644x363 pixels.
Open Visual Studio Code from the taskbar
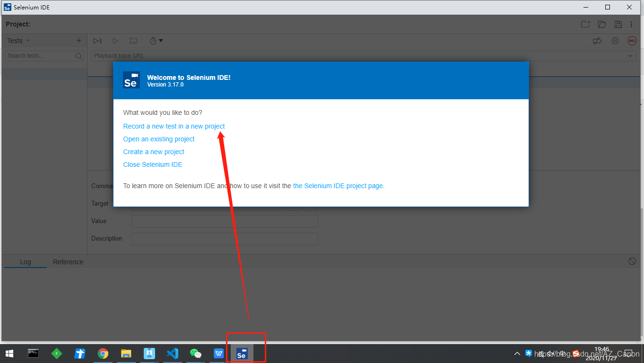[173, 354]
